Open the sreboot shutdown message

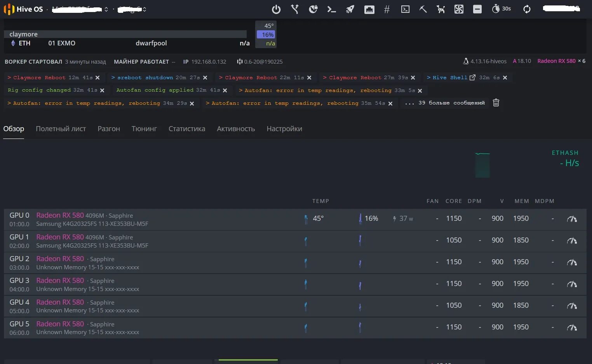(x=155, y=78)
